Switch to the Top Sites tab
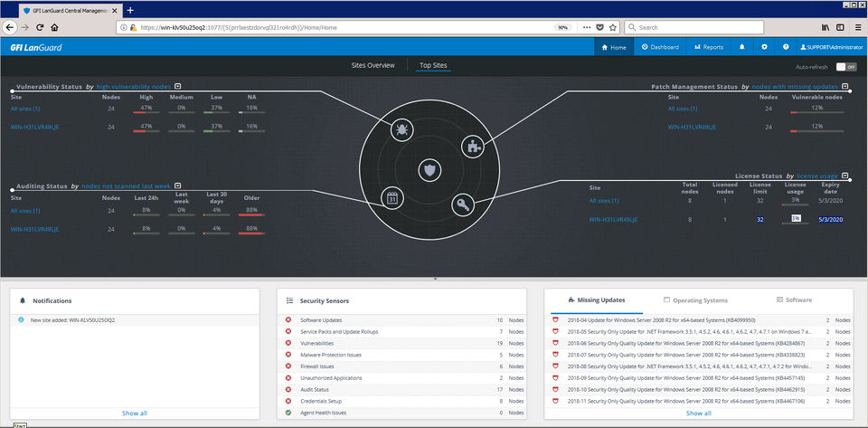Viewport: 868px width, 428px height. click(x=433, y=65)
